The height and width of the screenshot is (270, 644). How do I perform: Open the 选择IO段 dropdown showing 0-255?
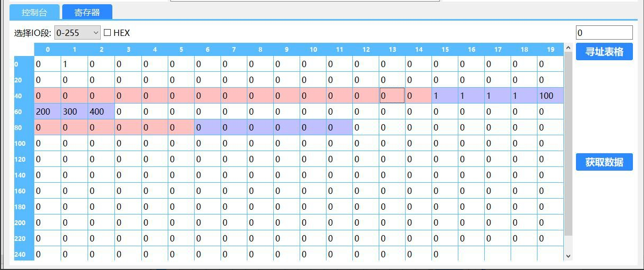(x=77, y=33)
